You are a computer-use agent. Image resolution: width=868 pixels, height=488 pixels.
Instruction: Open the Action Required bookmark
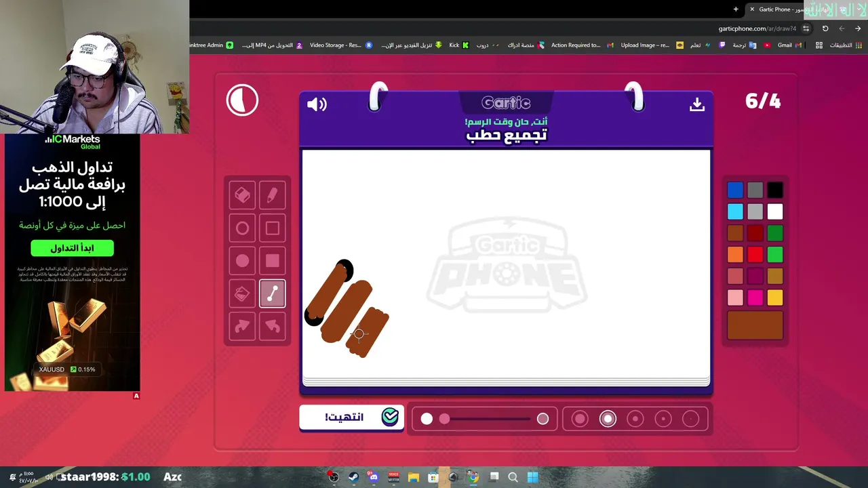tap(582, 45)
